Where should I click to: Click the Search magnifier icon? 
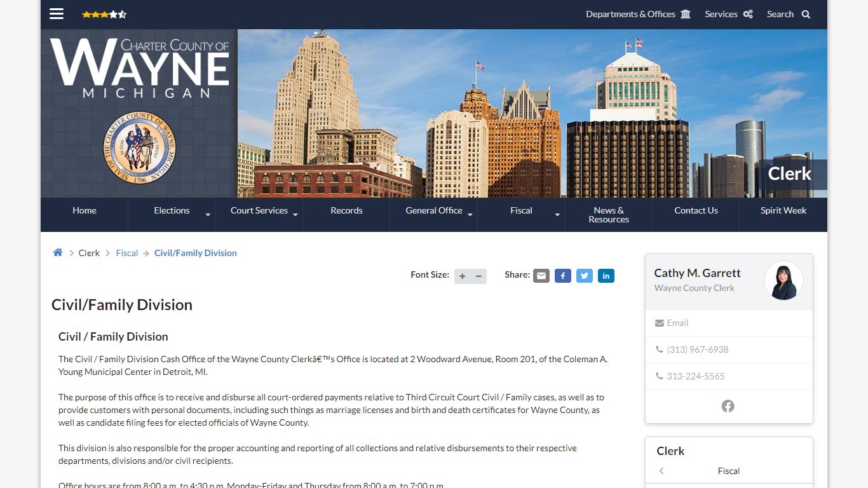click(x=806, y=14)
